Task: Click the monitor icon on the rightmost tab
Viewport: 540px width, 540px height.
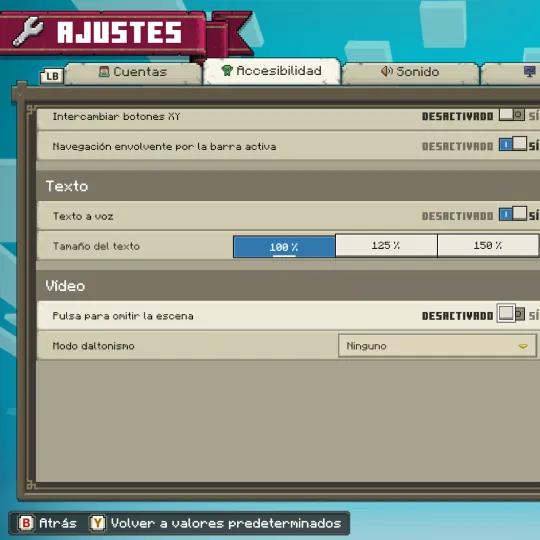Action: [x=530, y=72]
